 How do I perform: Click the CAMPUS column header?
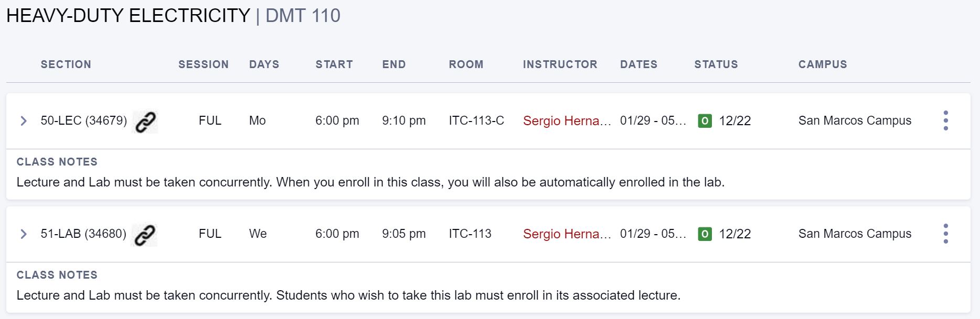pos(823,64)
